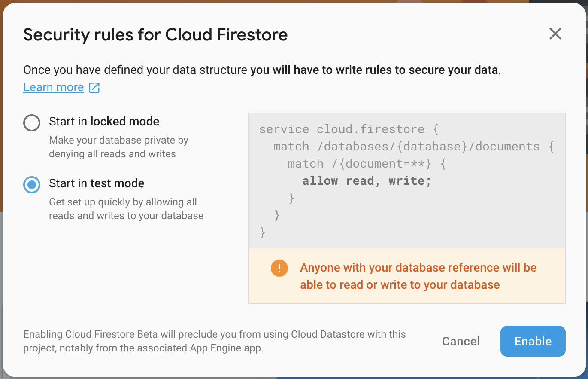588x379 pixels.
Task: Click the blue Enable button
Action: pyautogui.click(x=533, y=341)
